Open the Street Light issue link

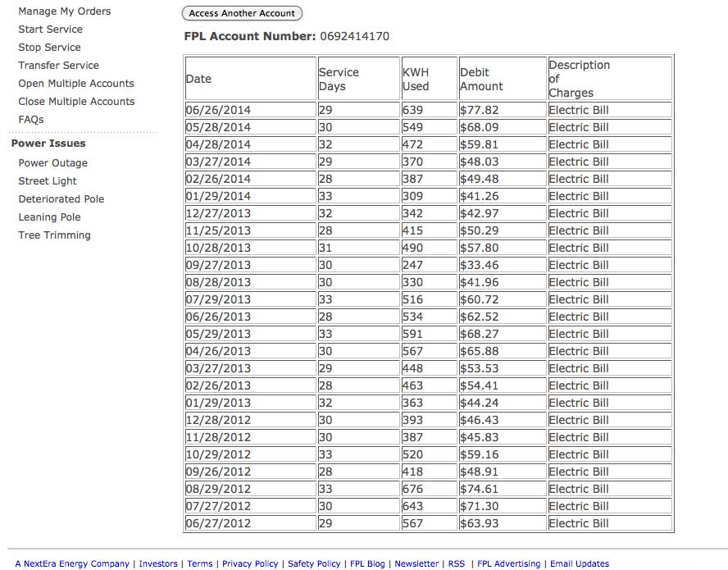pyautogui.click(x=48, y=181)
